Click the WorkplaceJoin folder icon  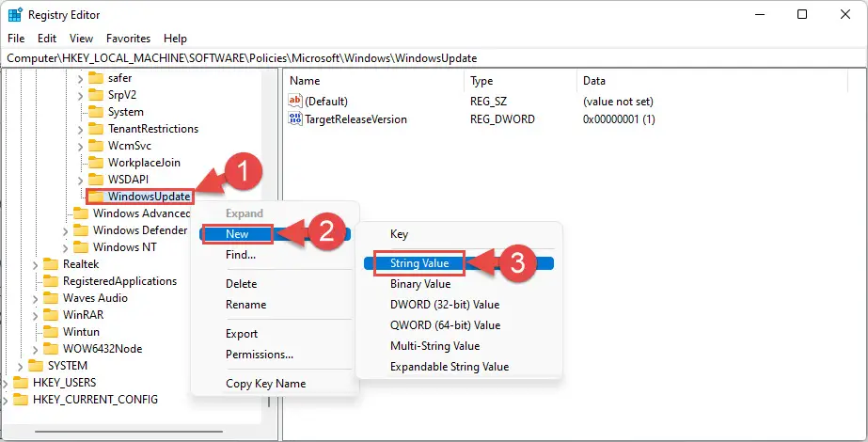pos(96,163)
